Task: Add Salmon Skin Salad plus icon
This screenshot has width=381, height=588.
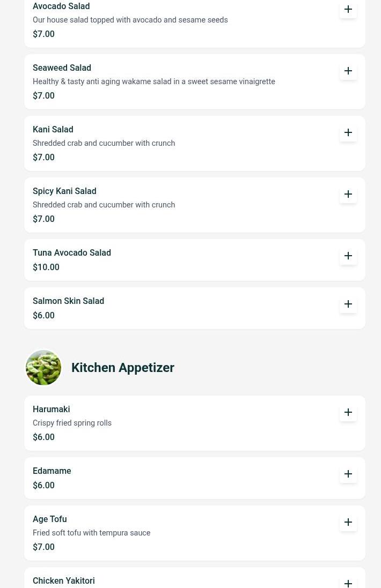Action: pos(348,304)
